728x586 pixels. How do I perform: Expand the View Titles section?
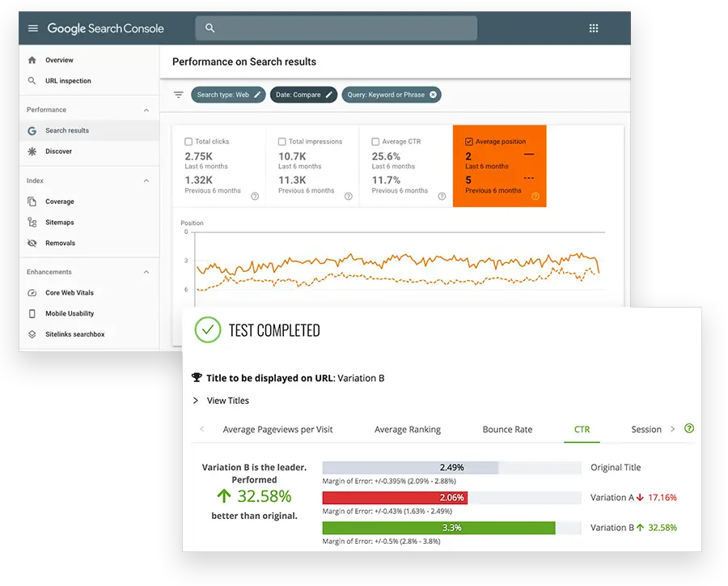pos(221,401)
